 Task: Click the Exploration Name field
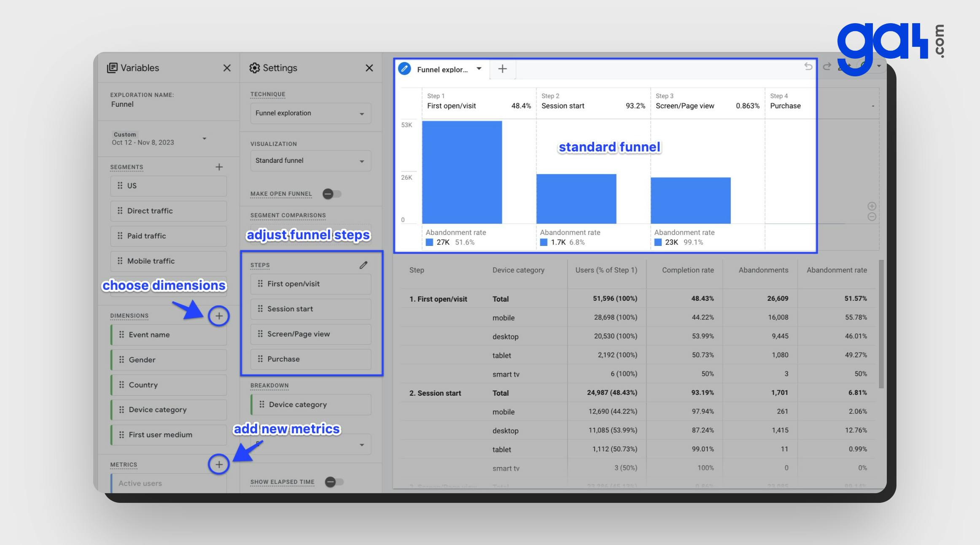(122, 104)
